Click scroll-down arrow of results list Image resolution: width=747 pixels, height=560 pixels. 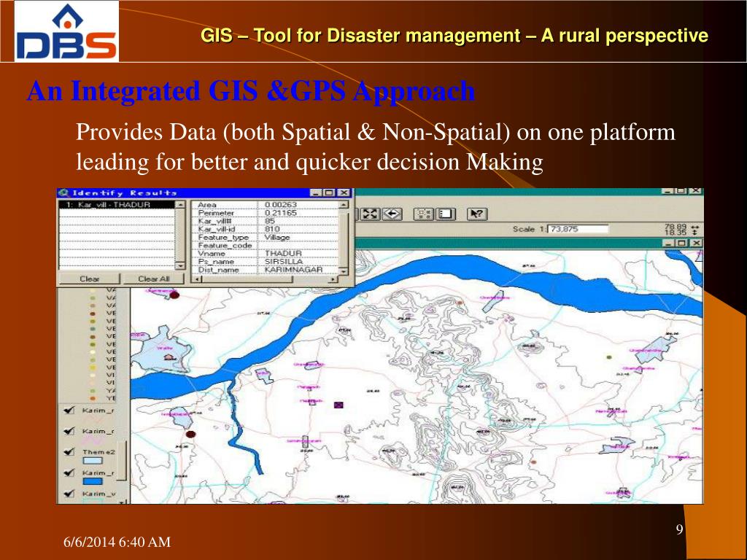click(x=180, y=265)
